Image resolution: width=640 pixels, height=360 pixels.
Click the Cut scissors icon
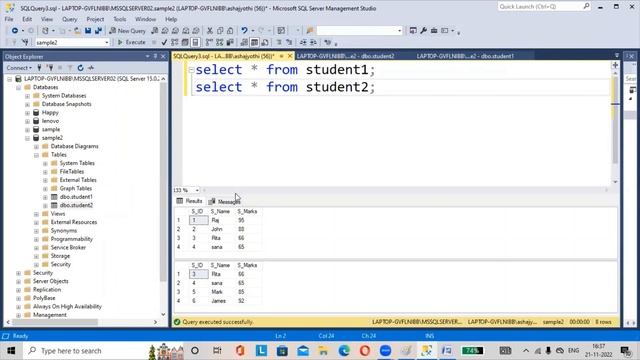click(210, 31)
